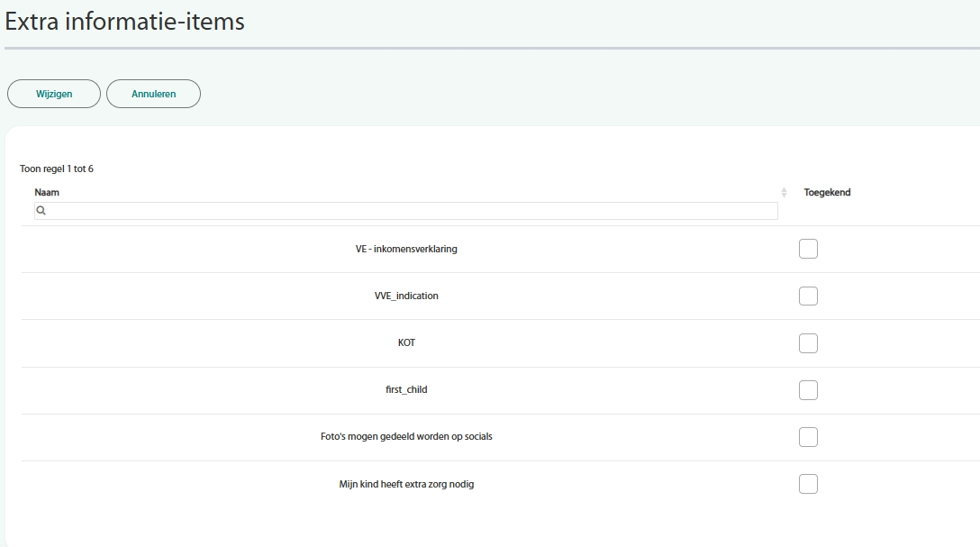
Task: Click the text Mijn kind heeft extra zorg nodig
Action: coord(406,484)
